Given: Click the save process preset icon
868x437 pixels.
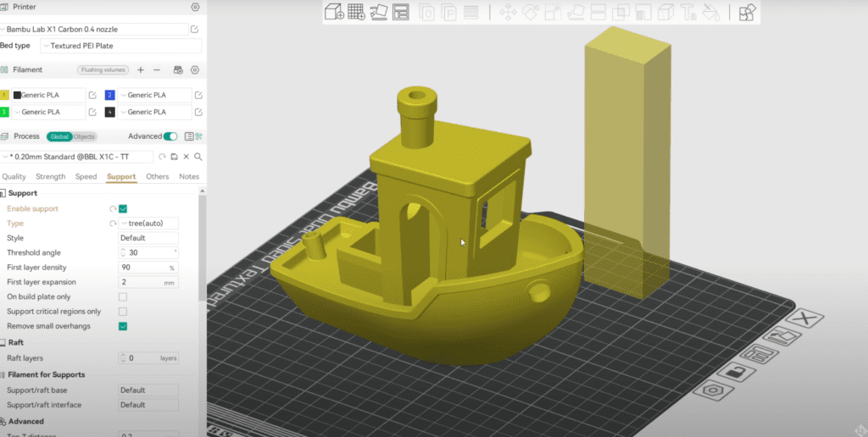Looking at the screenshot, I should [174, 157].
